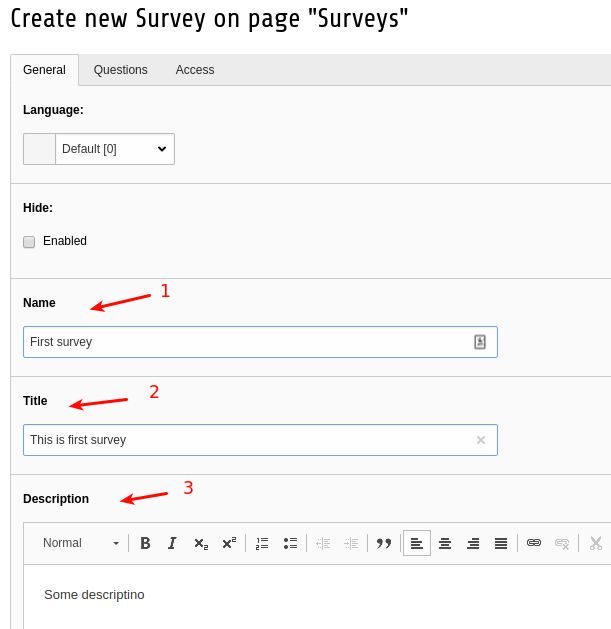Open the Normal paragraph format dropdown
The image size is (611, 629).
(80, 543)
